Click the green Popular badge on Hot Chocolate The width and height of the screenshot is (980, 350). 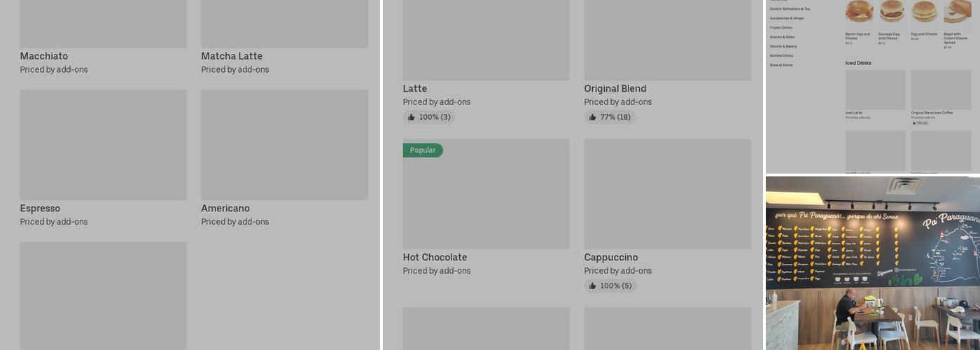tap(423, 150)
